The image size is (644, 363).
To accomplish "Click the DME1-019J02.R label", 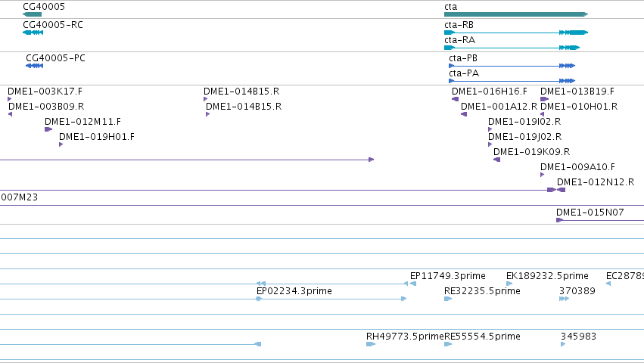I will coord(524,137).
